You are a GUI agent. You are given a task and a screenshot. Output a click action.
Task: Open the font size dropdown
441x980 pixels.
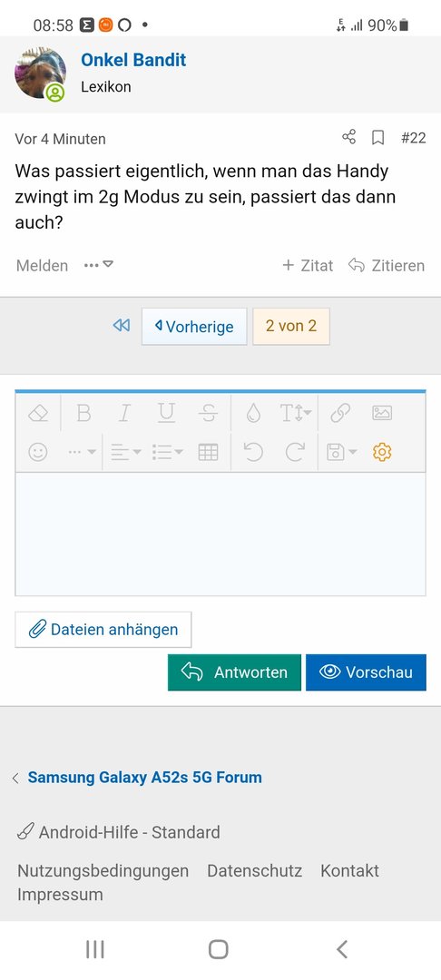coord(296,413)
